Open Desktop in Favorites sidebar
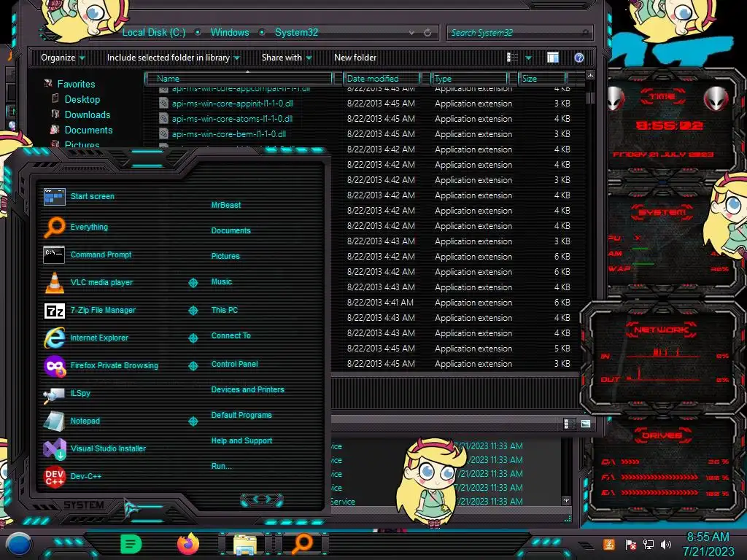Viewport: 747px width, 560px height. coord(82,99)
